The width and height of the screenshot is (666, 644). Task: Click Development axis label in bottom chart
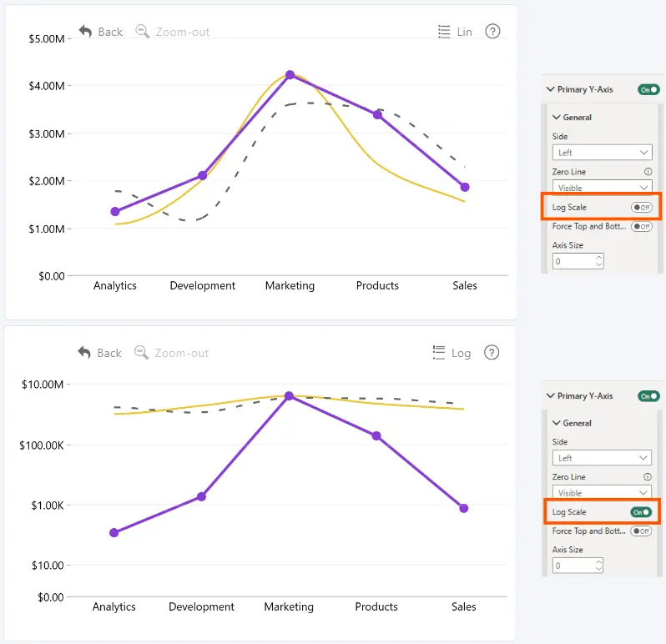point(201,607)
